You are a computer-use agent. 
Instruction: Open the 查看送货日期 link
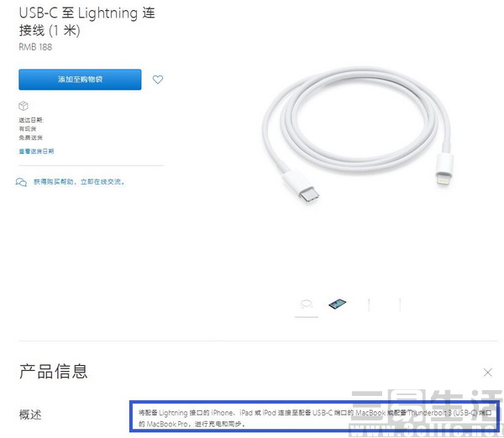coord(36,151)
